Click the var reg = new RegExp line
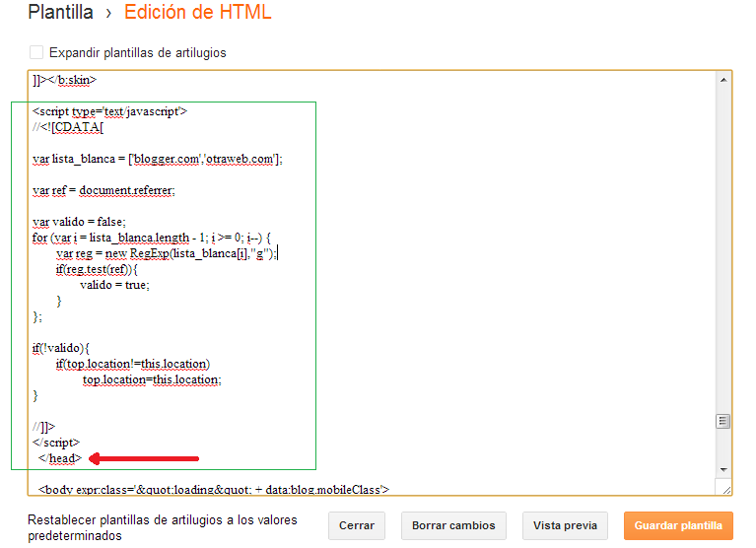This screenshot has height=548, width=756. [x=167, y=253]
